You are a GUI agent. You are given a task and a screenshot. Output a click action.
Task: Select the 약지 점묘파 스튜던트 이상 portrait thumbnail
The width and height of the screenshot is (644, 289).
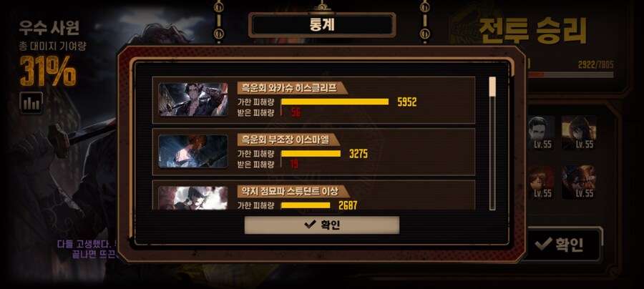point(193,198)
